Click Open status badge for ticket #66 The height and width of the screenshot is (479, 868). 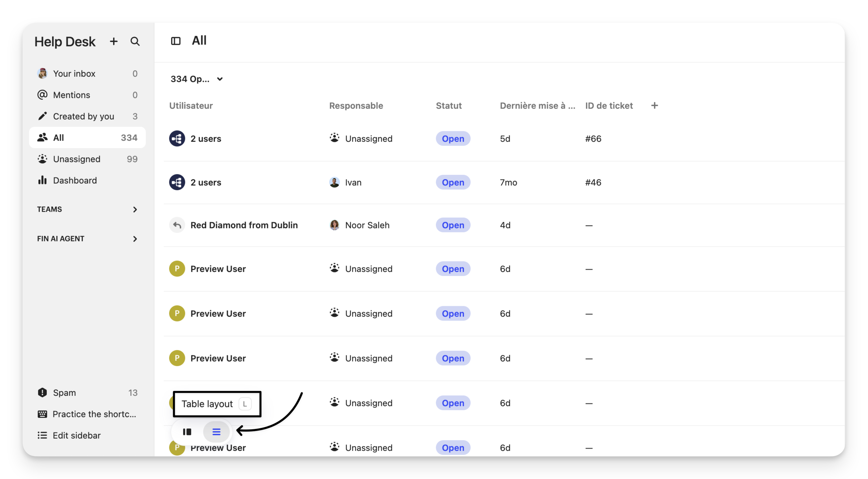click(x=453, y=139)
